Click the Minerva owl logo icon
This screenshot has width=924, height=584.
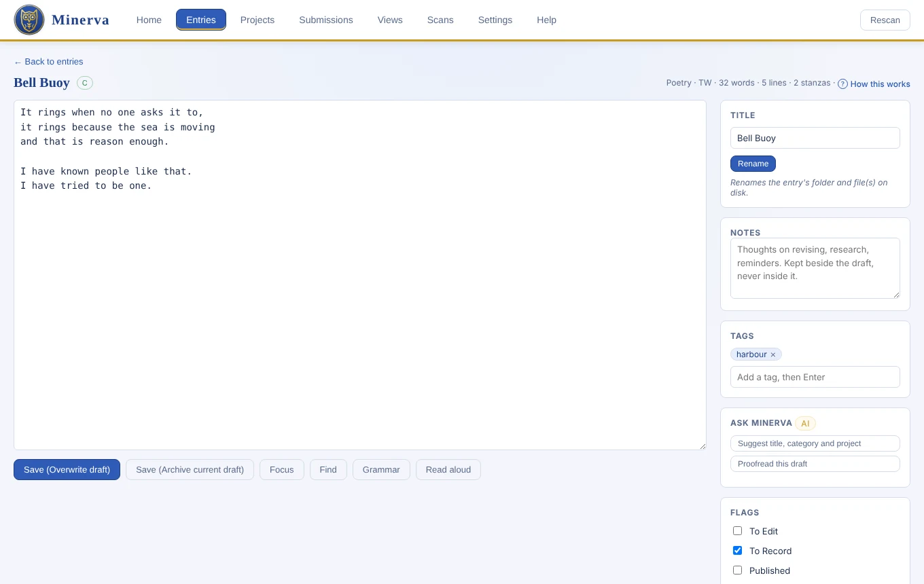[x=29, y=20]
